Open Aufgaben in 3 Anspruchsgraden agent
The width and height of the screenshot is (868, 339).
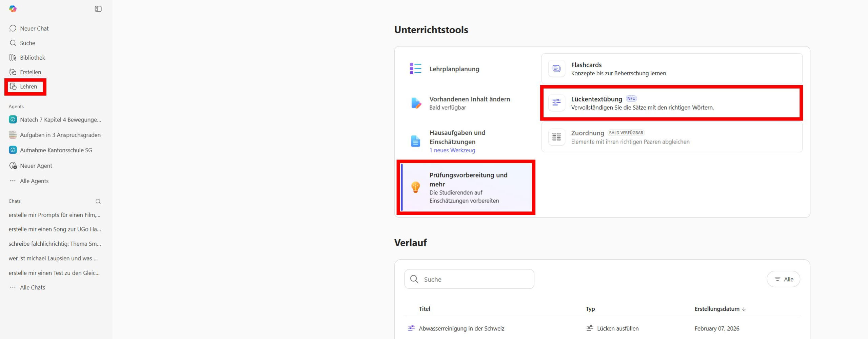pyautogui.click(x=60, y=135)
